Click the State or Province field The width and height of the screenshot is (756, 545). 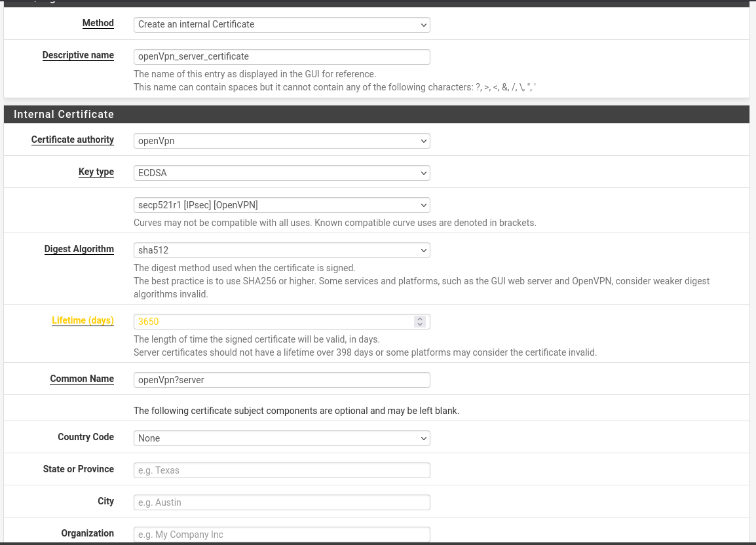tap(282, 470)
